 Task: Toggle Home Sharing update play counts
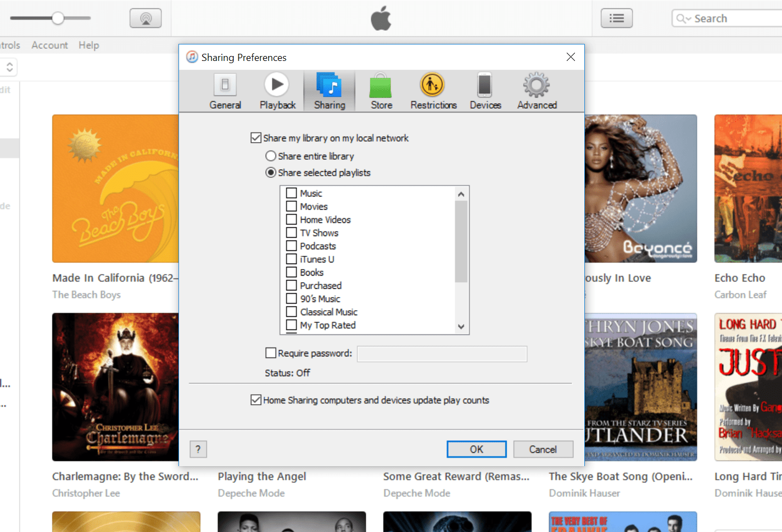click(x=256, y=400)
